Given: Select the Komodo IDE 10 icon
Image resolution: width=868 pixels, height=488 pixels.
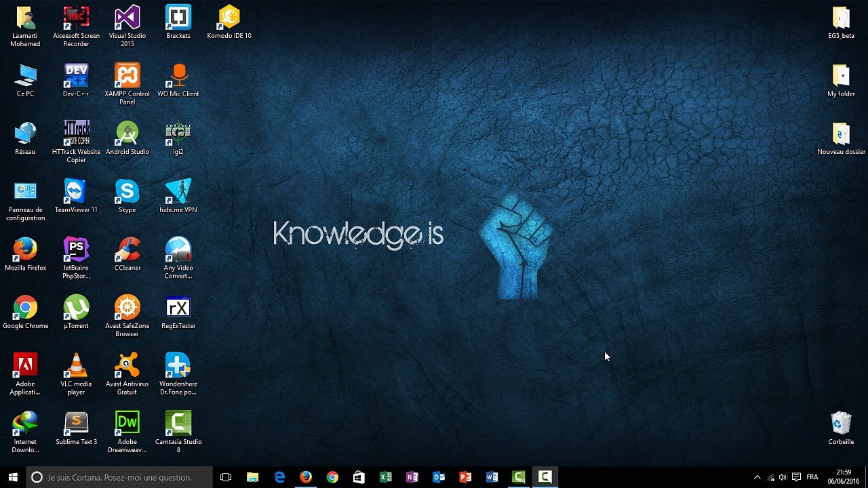Looking at the screenshot, I should 229,22.
